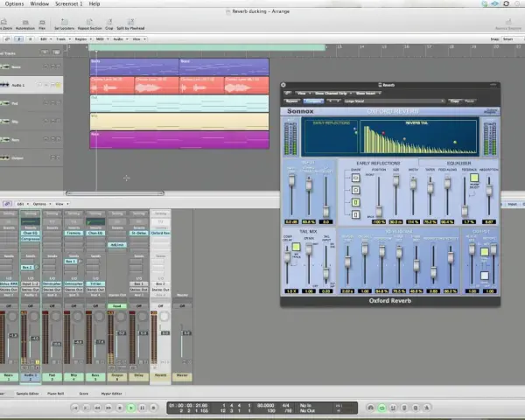
Task: Click the Absorption slider handle
Action: click(x=489, y=190)
